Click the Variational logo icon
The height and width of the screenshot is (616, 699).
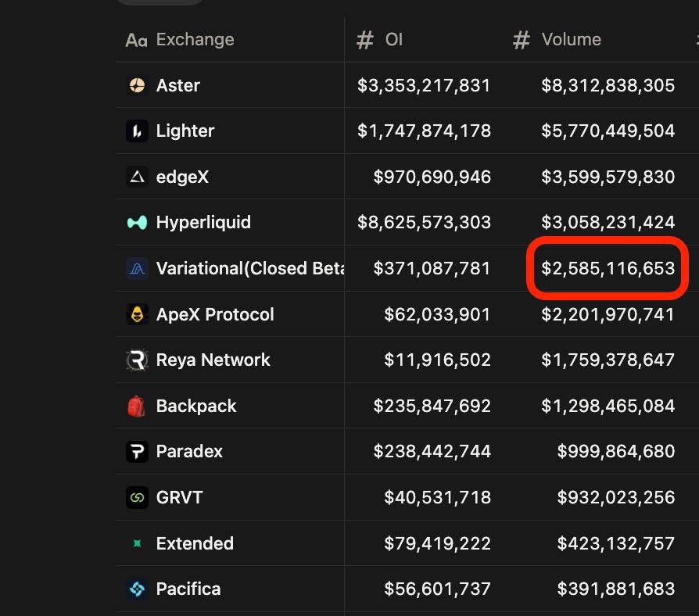coord(137,268)
